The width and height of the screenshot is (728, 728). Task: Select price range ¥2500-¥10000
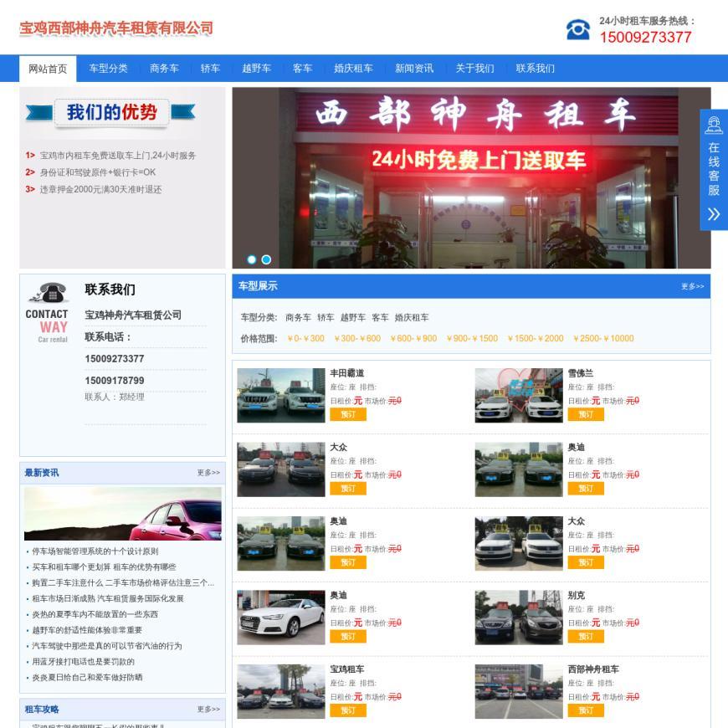coord(603,338)
